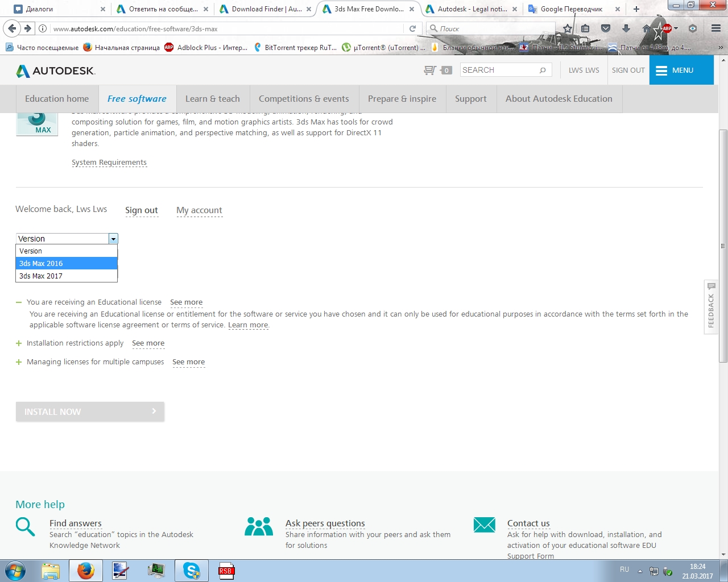
Task: Expand Managing licenses for multiple campuses
Action: [19, 362]
